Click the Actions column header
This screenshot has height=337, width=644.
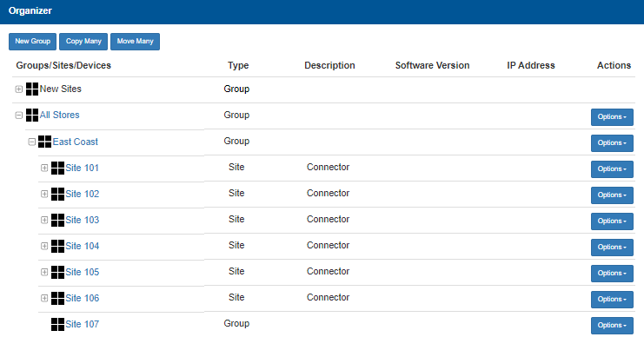click(614, 65)
